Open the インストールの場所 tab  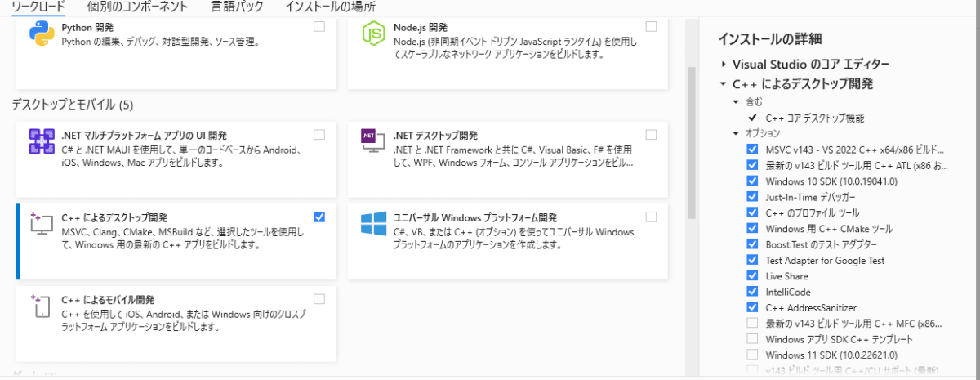click(330, 7)
